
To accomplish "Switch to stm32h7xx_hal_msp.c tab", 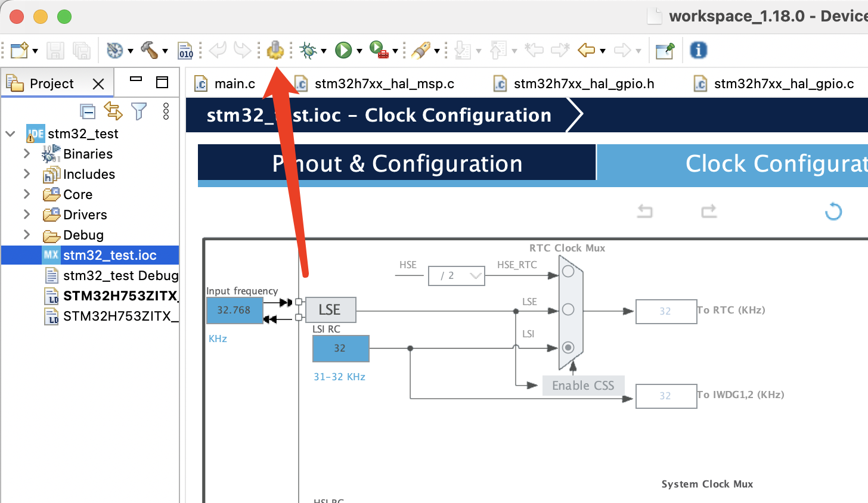I will pos(374,84).
